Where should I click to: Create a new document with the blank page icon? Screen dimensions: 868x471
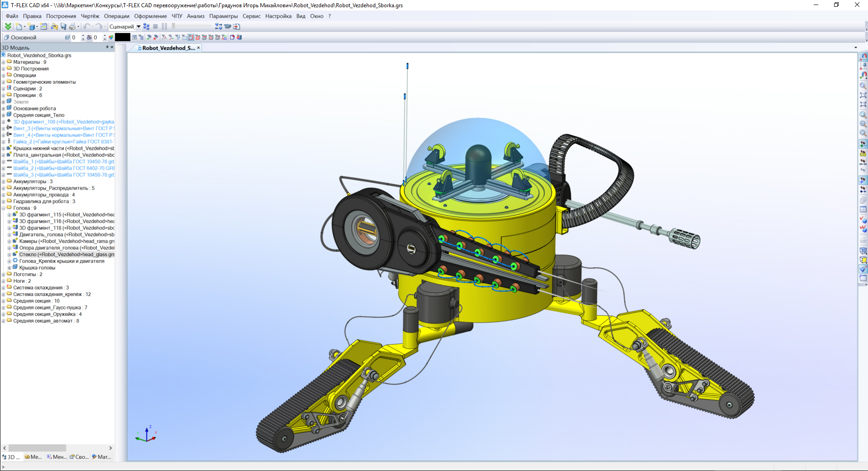tap(19, 27)
